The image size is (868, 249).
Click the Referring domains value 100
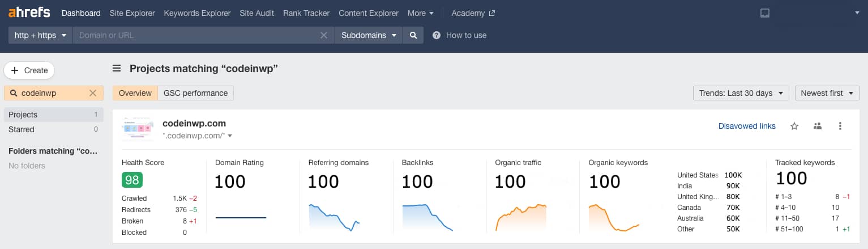[x=324, y=182]
